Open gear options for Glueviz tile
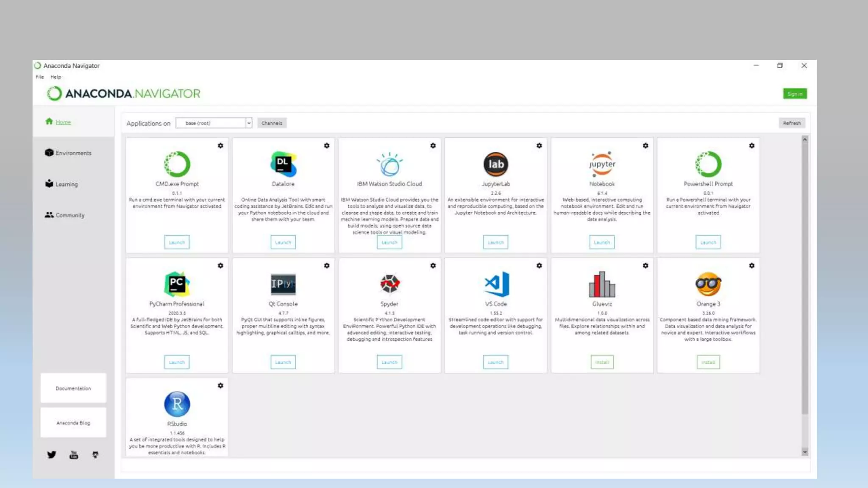868x488 pixels. point(645,266)
